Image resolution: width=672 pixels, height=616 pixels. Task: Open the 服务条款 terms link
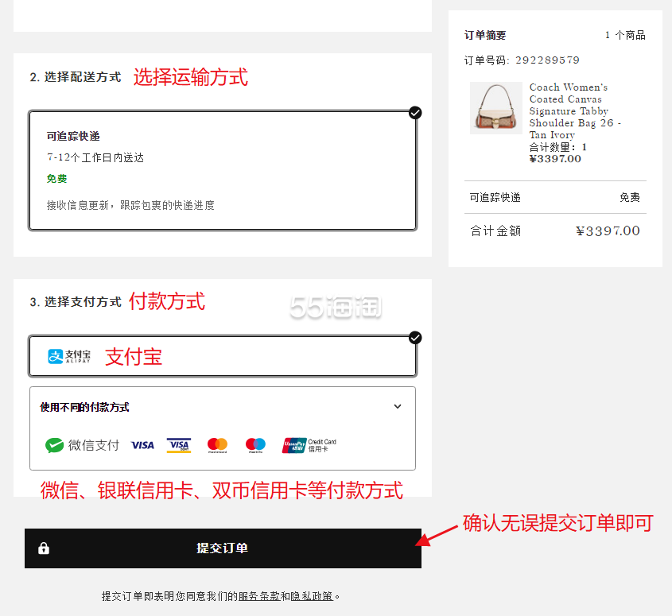click(x=259, y=596)
